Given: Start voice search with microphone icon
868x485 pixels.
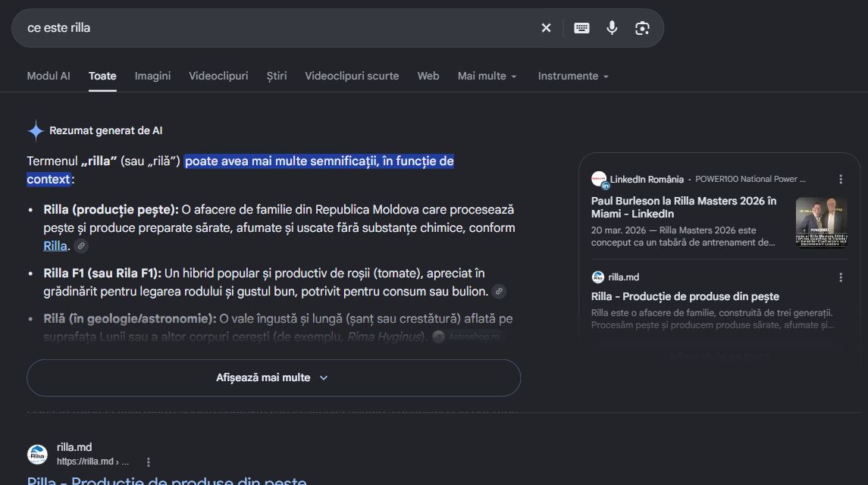Looking at the screenshot, I should click(612, 28).
